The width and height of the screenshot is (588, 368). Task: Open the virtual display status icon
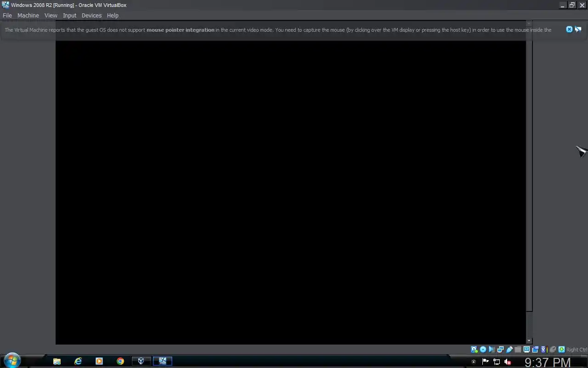(526, 350)
